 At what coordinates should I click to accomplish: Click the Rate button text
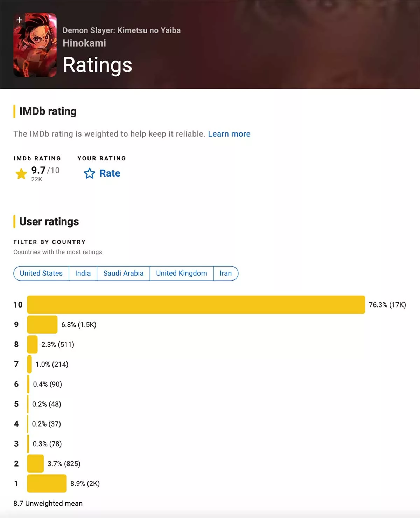(x=110, y=173)
